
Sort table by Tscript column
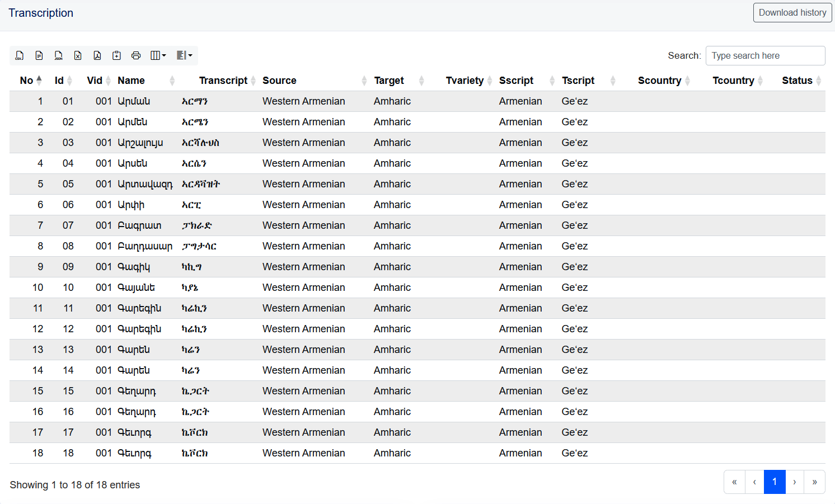588,81
